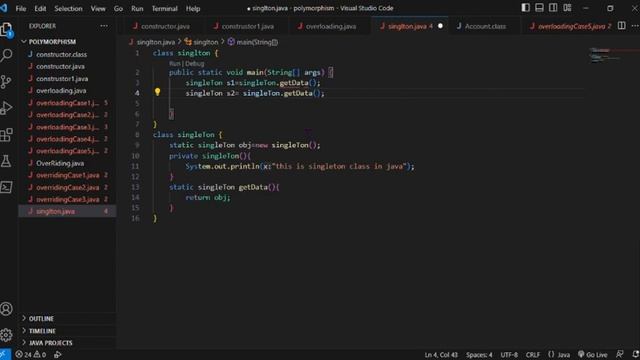Open the Accounts menu icon

[6, 309]
